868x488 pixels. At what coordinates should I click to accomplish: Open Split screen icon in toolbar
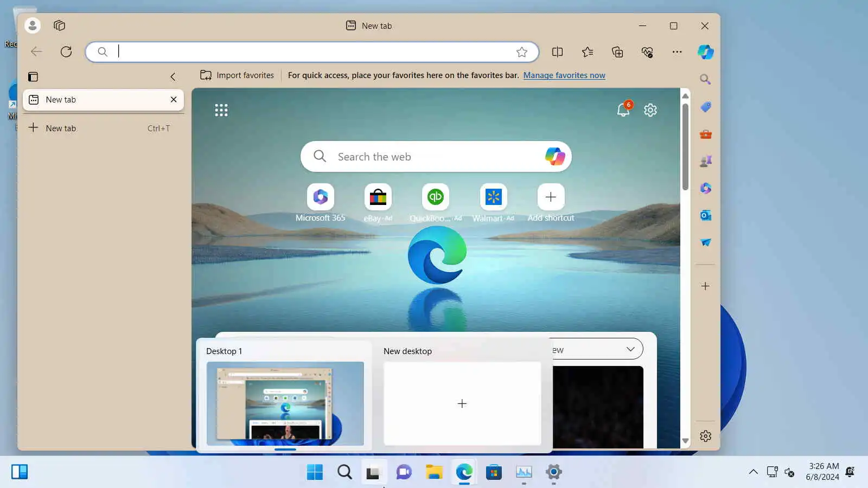tap(557, 52)
